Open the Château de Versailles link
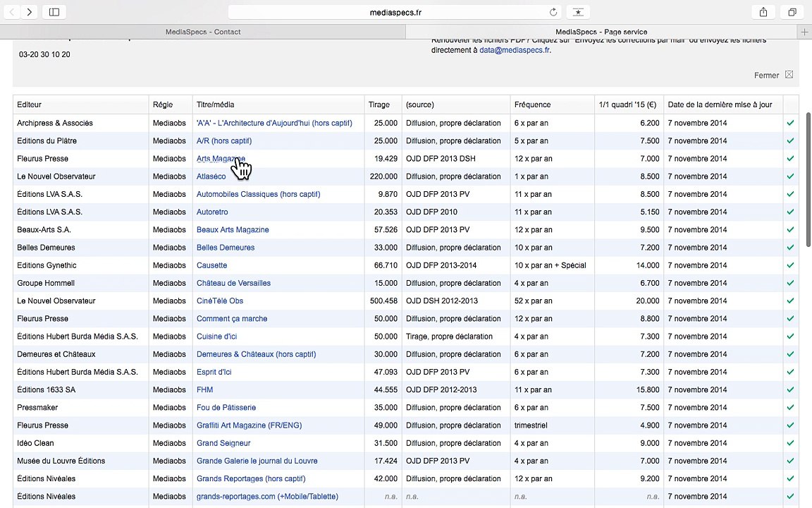This screenshot has width=812, height=508. coord(233,283)
